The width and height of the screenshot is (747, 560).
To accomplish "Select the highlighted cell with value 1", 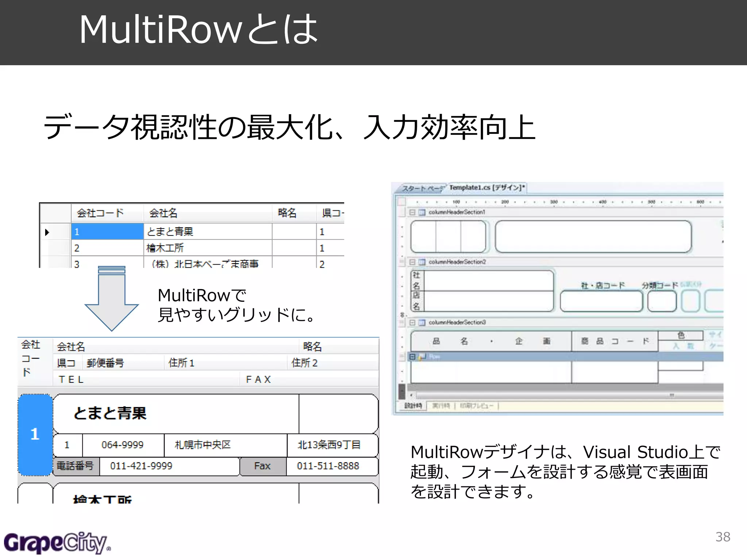I will click(107, 232).
